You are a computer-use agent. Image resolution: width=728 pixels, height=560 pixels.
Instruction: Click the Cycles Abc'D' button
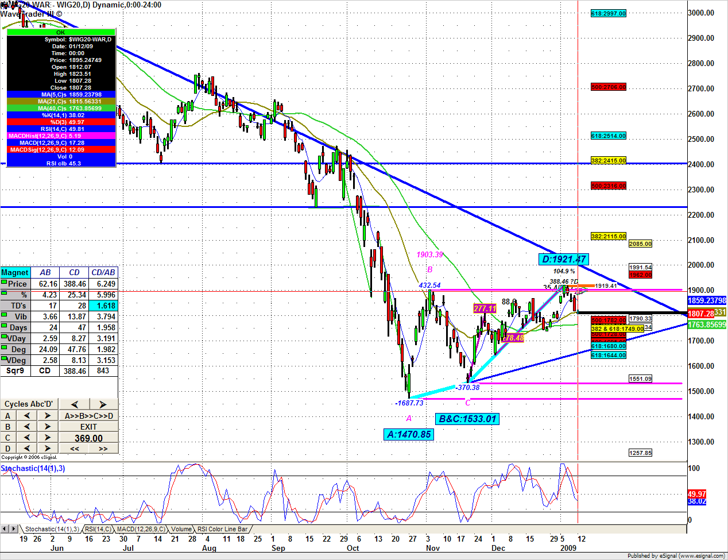tap(29, 404)
